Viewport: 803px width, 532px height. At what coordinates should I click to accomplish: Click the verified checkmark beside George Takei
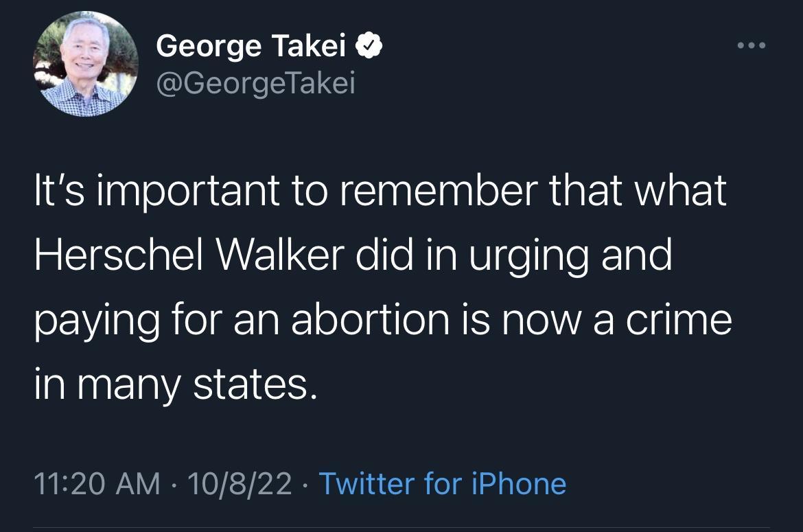pos(369,45)
